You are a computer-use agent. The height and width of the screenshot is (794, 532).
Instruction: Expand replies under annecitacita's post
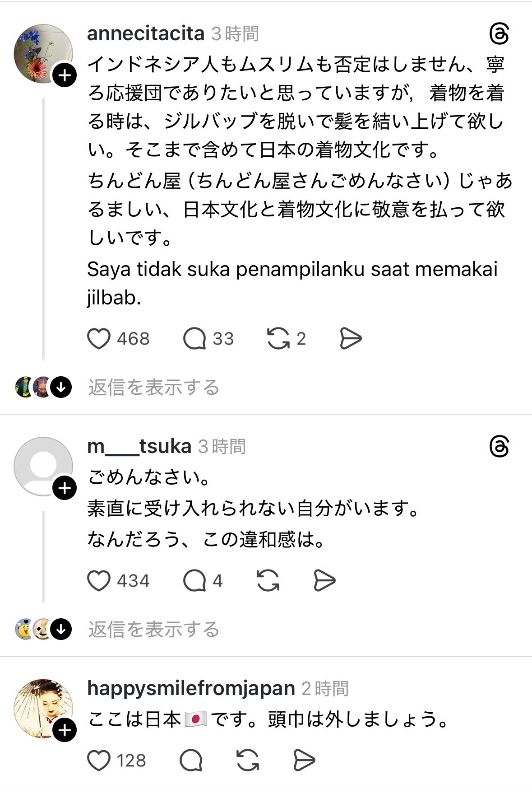click(153, 388)
